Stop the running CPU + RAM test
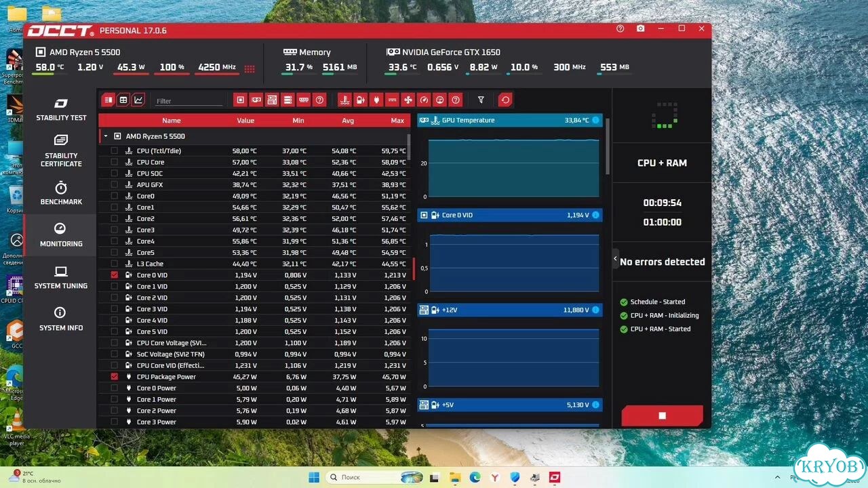 click(663, 415)
